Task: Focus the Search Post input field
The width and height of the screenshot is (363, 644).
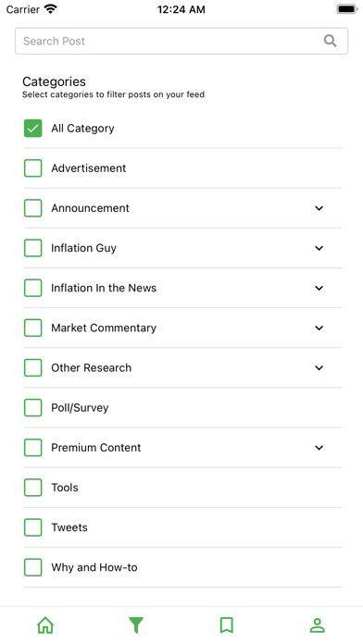Action: [181, 41]
